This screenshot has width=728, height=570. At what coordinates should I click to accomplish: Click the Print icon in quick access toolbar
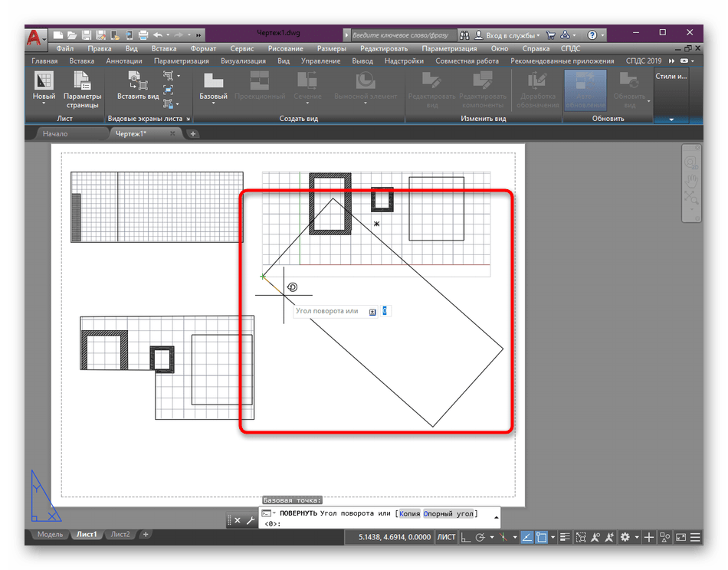click(143, 34)
